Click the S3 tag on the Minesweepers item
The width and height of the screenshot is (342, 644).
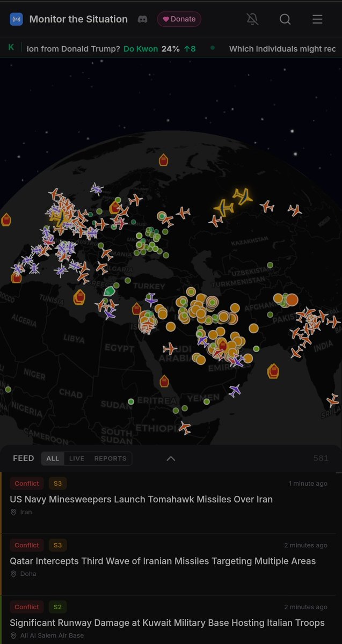point(57,484)
